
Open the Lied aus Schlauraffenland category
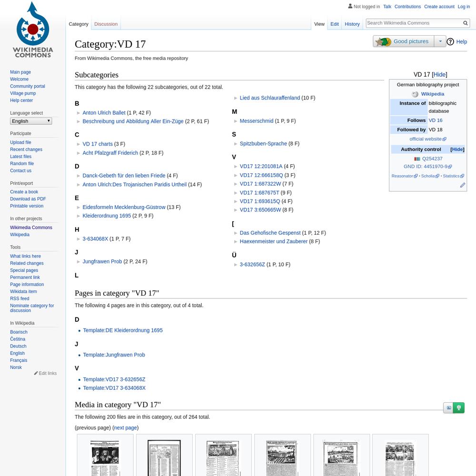click(x=270, y=98)
